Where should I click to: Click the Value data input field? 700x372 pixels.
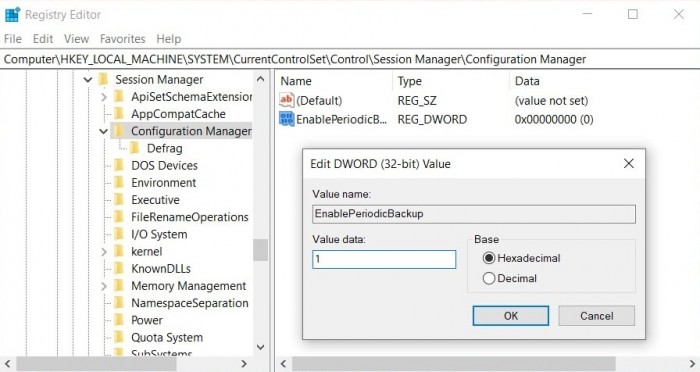tap(384, 259)
